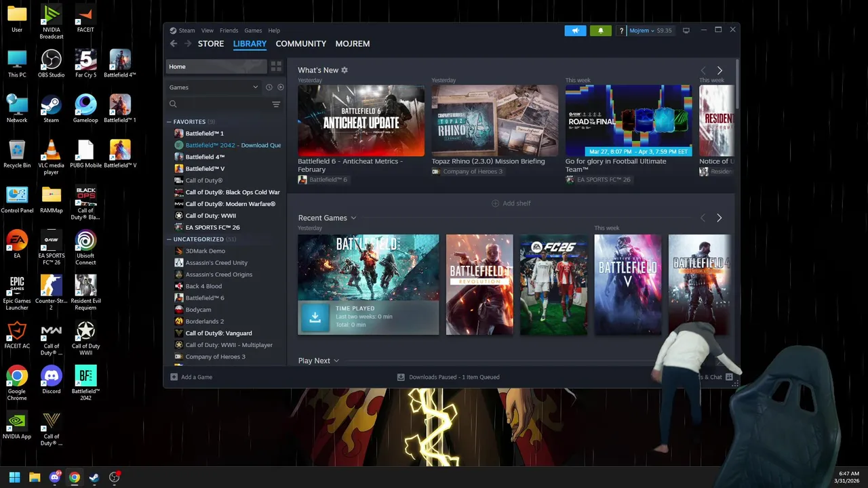The image size is (868, 488).
Task: Click the Home library button
Action: 216,66
